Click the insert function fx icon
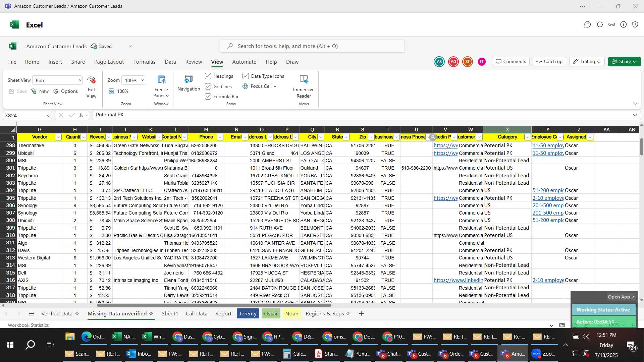The height and width of the screenshot is (362, 644). [x=81, y=115]
